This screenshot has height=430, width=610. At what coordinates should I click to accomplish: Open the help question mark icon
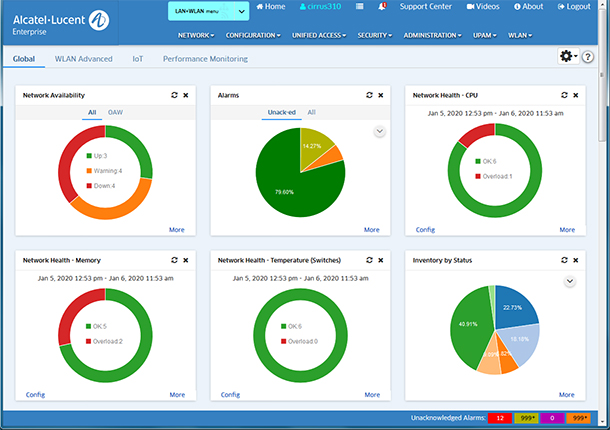coord(588,57)
